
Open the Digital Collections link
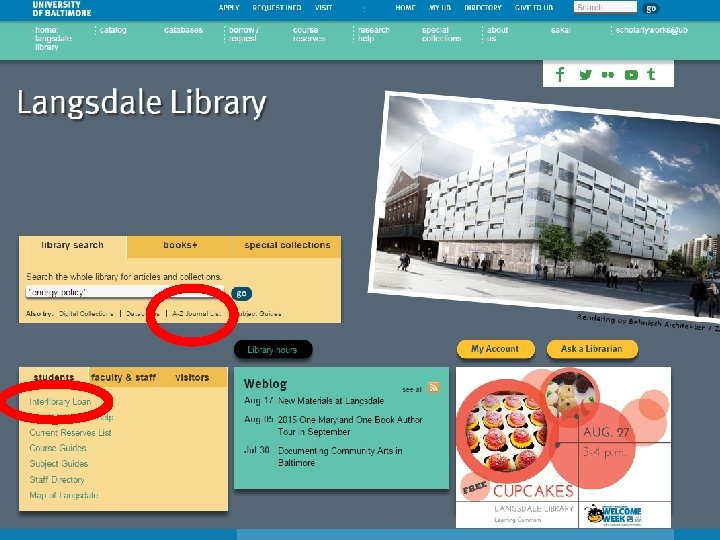86,314
